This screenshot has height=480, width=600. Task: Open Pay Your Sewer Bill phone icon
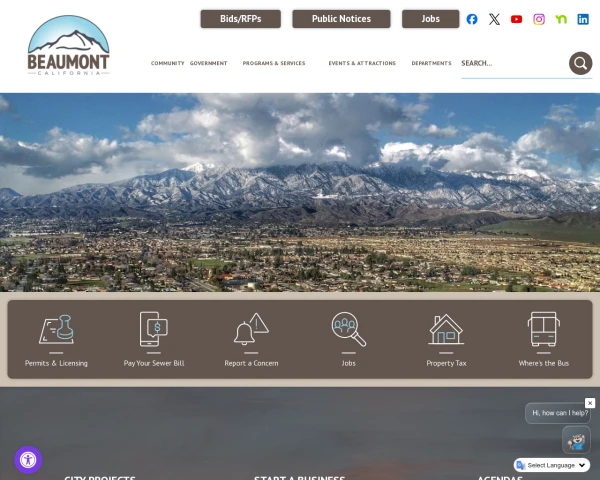point(153,329)
